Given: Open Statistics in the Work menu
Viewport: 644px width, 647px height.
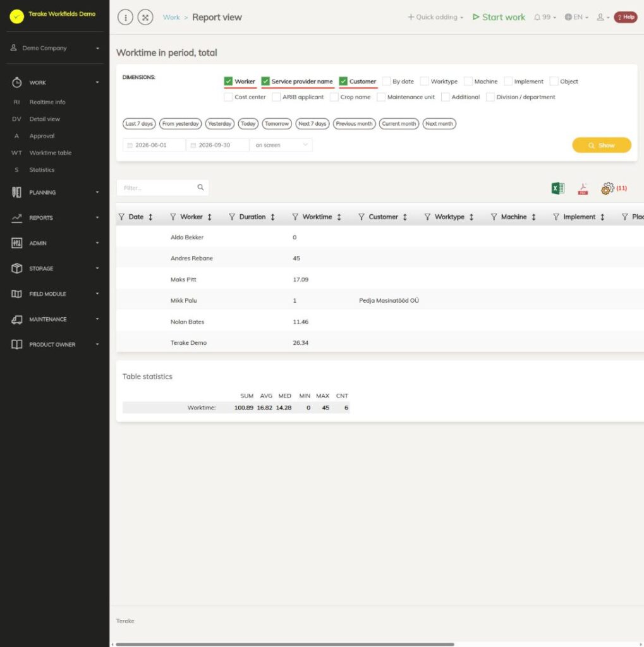Looking at the screenshot, I should coord(42,169).
